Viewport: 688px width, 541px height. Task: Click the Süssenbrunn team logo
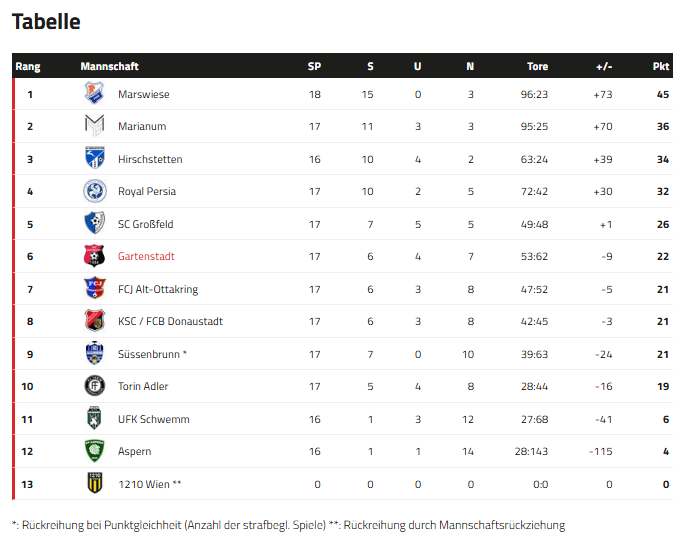point(94,354)
